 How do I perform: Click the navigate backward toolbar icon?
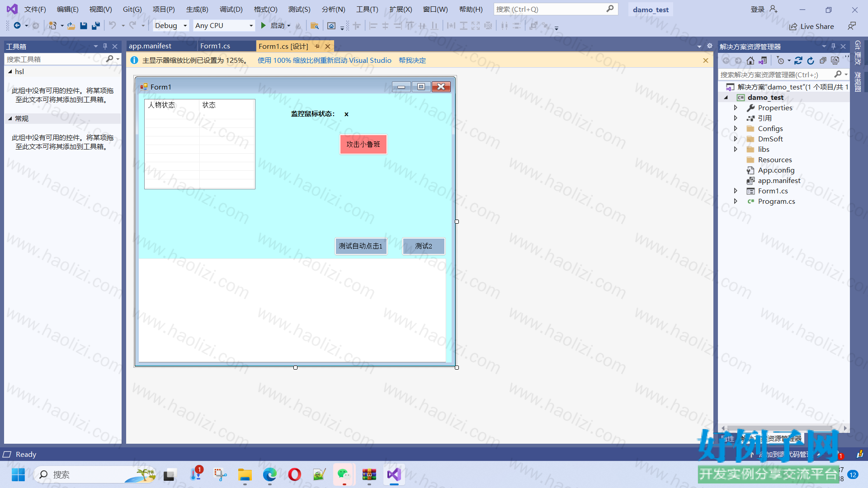tap(17, 26)
